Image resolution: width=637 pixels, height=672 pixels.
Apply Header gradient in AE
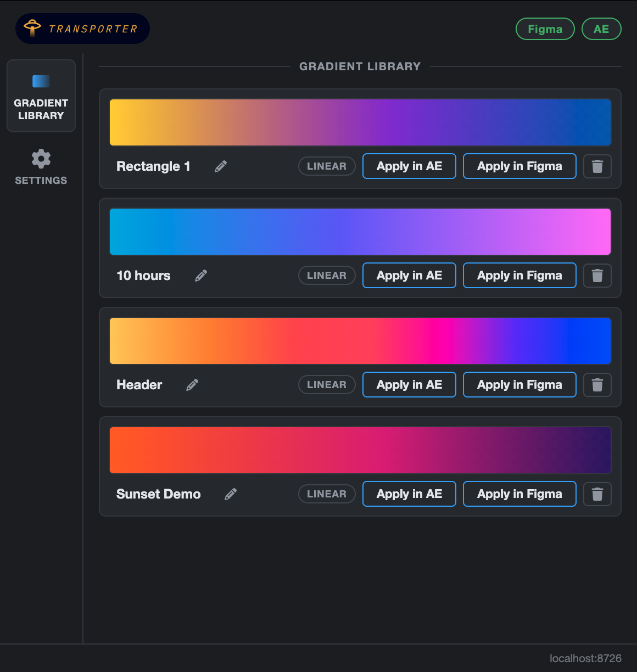pos(409,385)
